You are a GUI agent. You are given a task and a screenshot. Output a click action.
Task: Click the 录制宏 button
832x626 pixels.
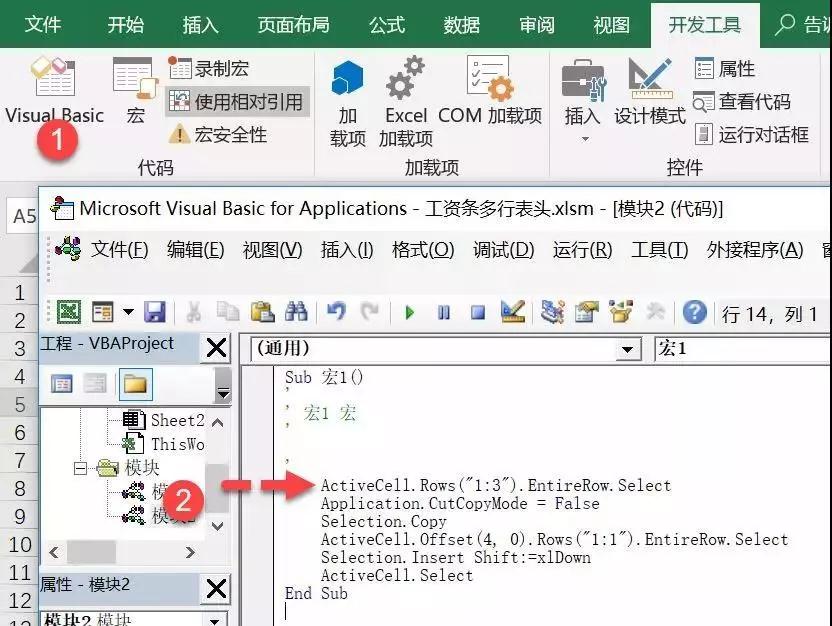tap(209, 68)
